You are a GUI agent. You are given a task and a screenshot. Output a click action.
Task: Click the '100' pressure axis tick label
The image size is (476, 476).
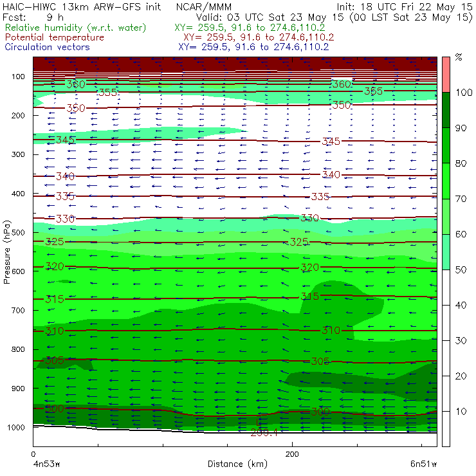(x=18, y=77)
